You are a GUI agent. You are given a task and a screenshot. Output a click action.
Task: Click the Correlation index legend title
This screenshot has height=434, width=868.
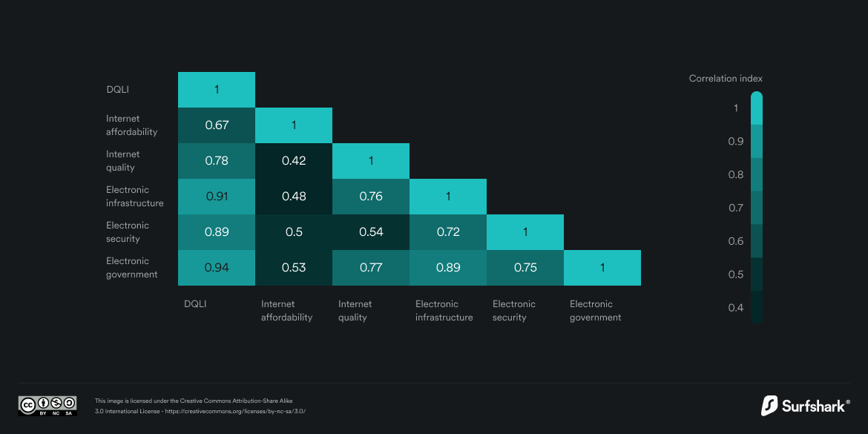coord(725,79)
